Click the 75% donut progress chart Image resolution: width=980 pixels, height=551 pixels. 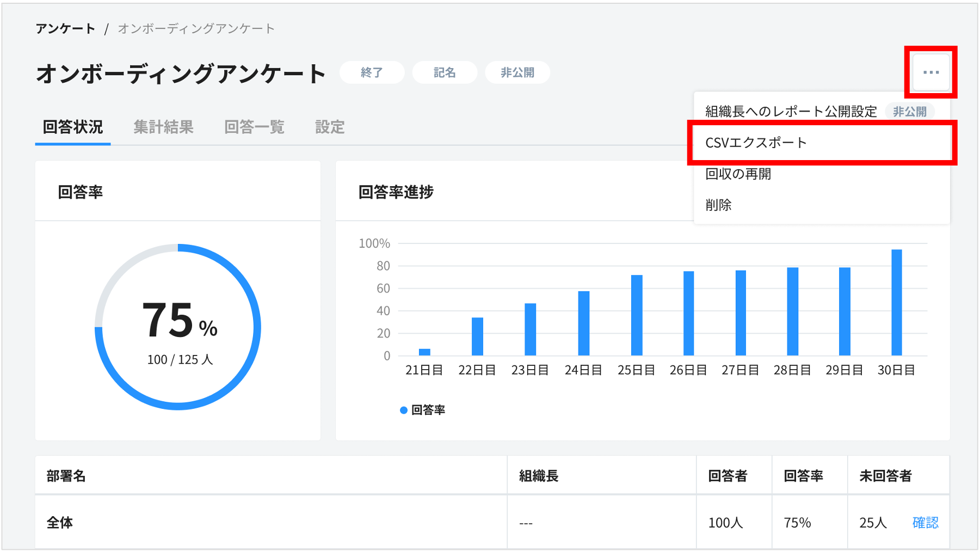(x=178, y=327)
